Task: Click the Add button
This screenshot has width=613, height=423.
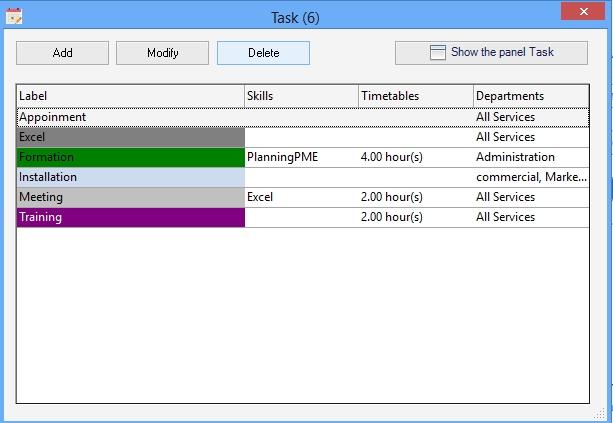Action: click(62, 53)
